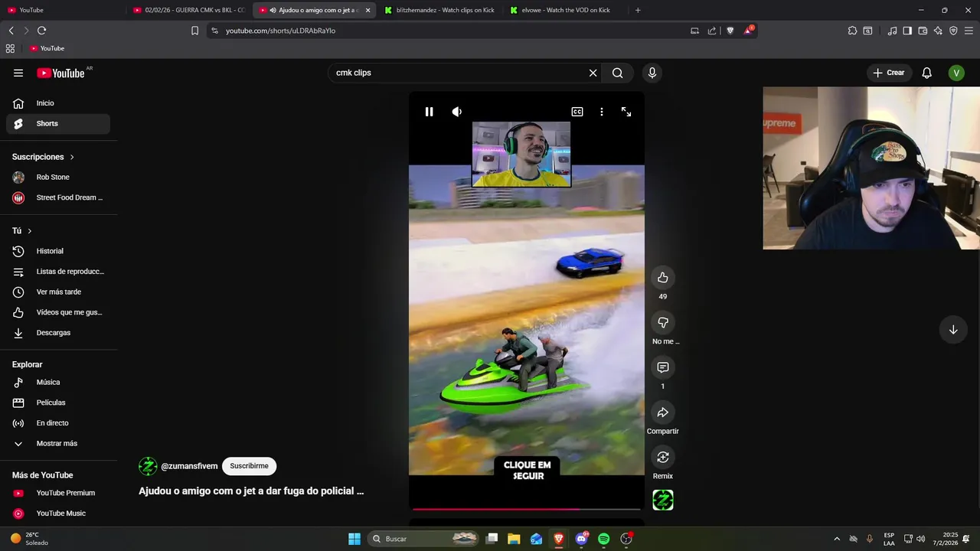Remix this Short

pyautogui.click(x=663, y=458)
